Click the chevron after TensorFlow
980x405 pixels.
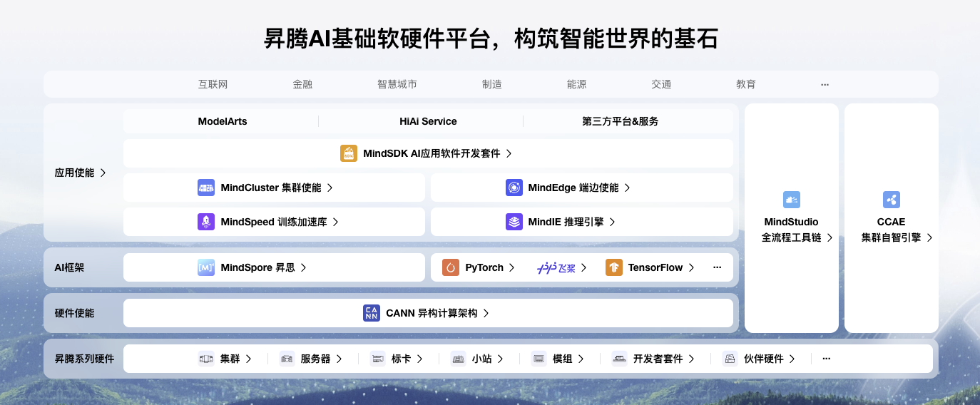pyautogui.click(x=692, y=267)
